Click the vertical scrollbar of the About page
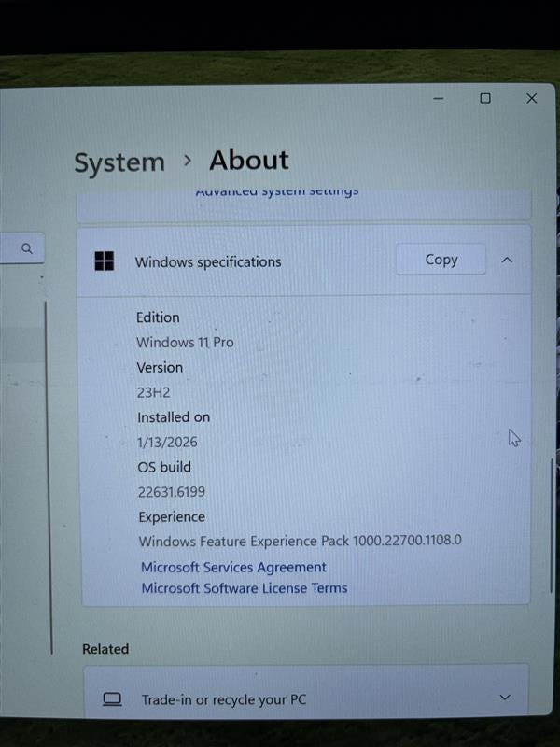 [x=553, y=526]
